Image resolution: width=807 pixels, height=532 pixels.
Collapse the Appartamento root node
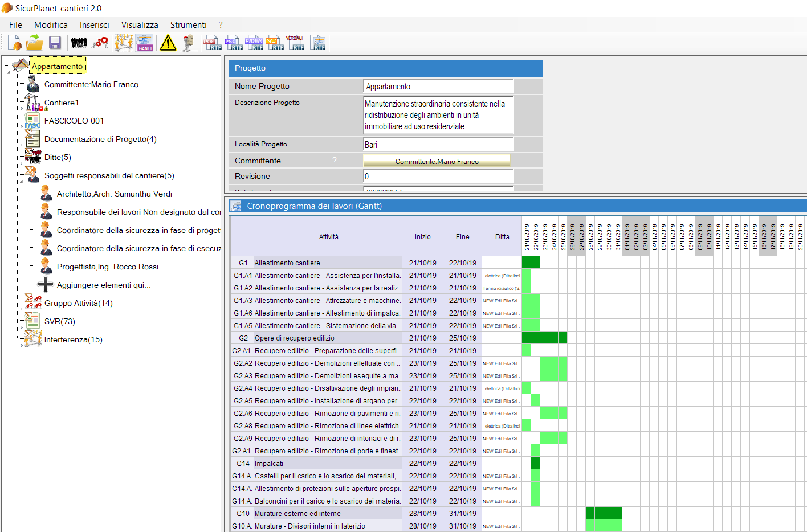[x=8, y=72]
